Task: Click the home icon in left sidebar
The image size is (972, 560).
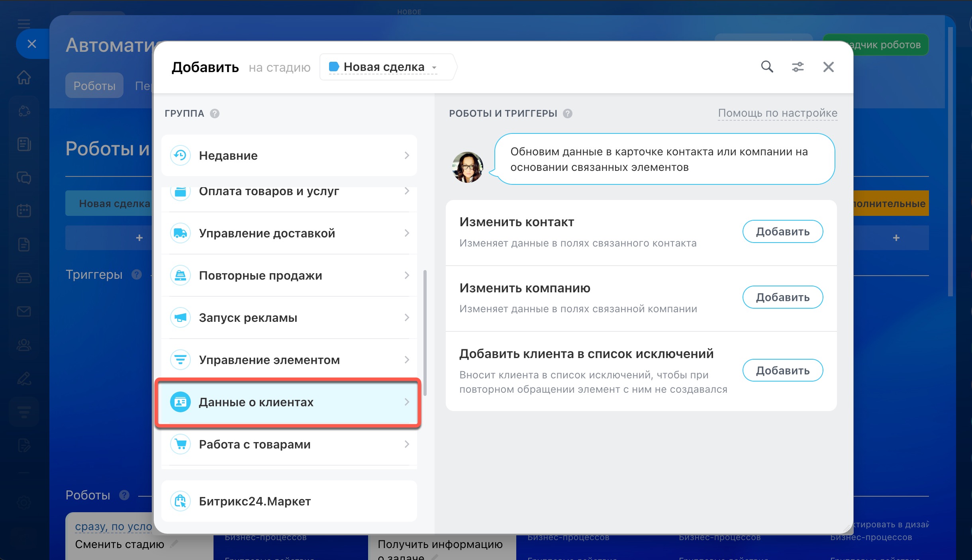Action: (24, 77)
